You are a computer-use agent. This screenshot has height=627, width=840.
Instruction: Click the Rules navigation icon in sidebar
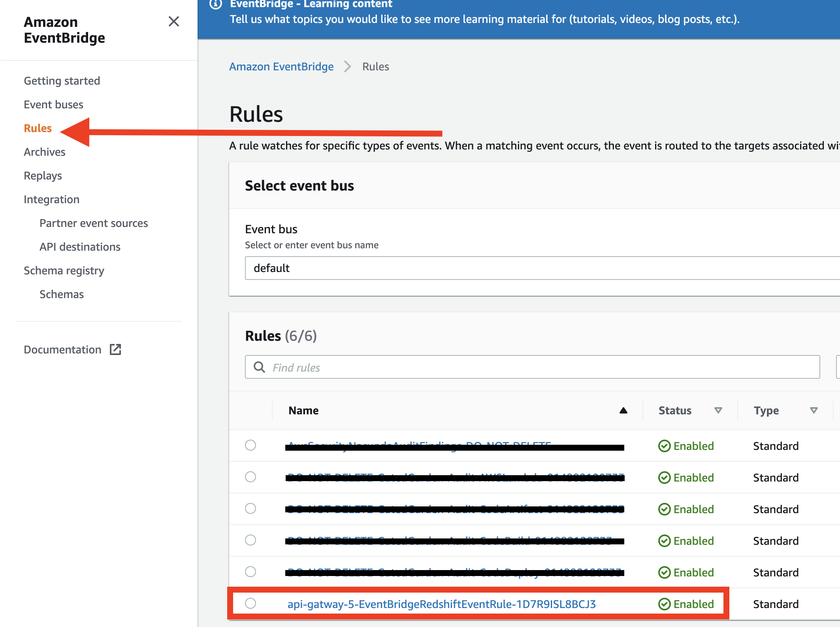click(x=38, y=128)
